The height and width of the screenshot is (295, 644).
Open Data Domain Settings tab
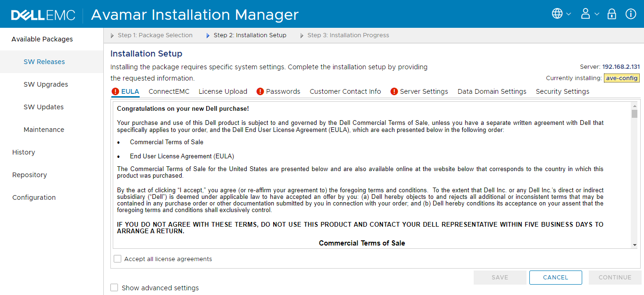[x=492, y=91]
